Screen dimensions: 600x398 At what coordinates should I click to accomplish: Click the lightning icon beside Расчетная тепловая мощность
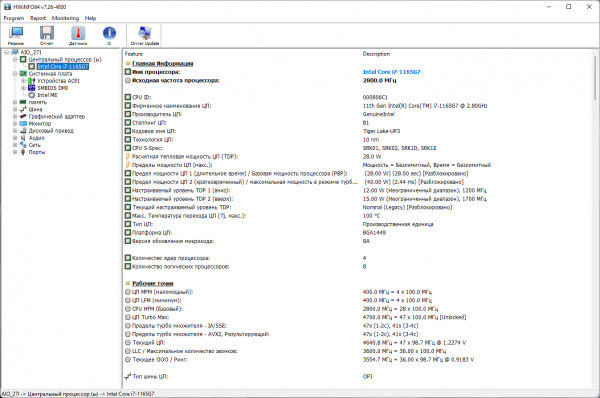click(128, 157)
